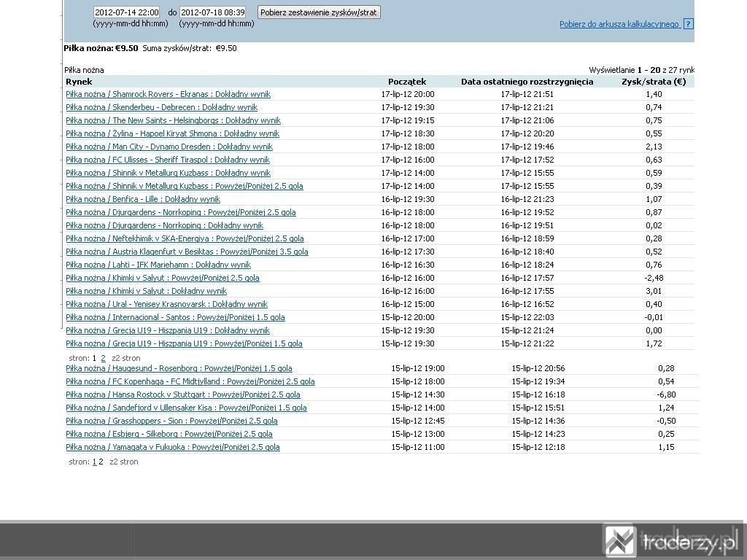Select start time 17-lip-12 20:00 cell
747x560 pixels.
point(408,94)
